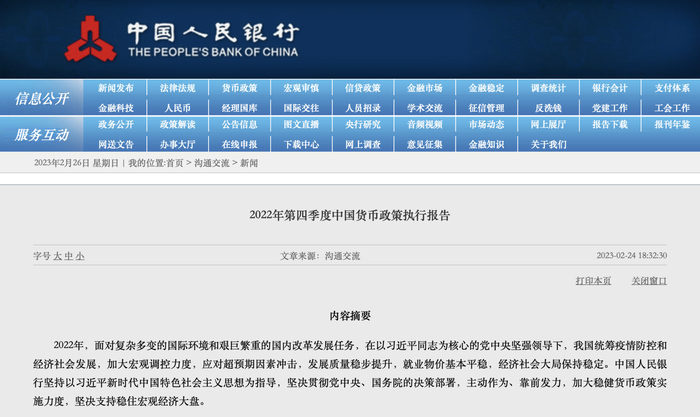
Task: Open 政务公开 under 服务互动
Action: (x=116, y=124)
